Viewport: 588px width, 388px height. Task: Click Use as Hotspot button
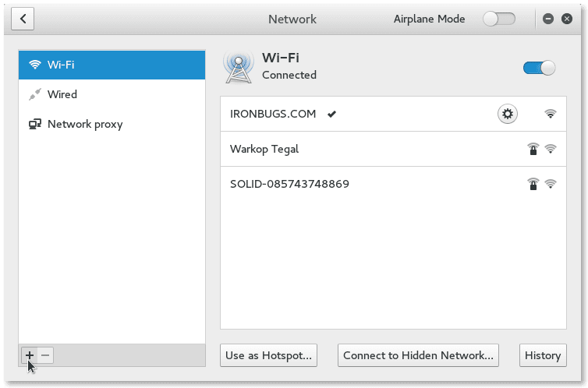coord(268,355)
